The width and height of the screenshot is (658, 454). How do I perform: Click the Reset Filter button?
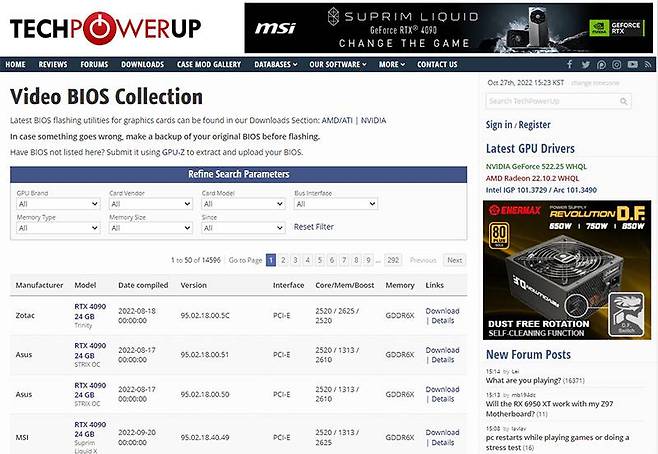point(313,227)
